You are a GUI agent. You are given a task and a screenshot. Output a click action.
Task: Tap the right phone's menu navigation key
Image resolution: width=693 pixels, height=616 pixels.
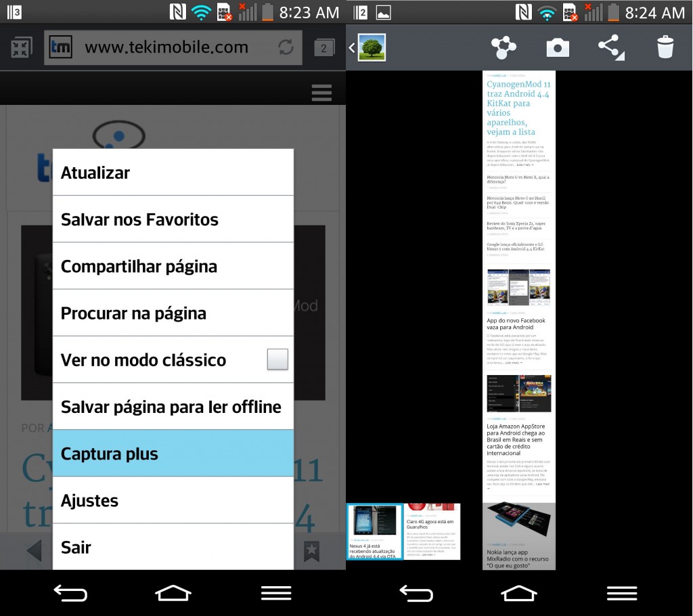click(622, 593)
